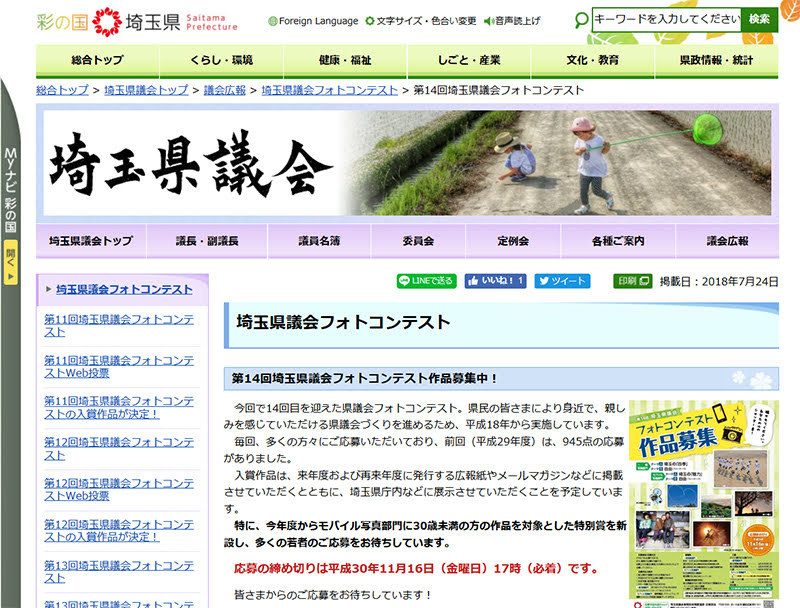Screen dimensions: 800x608
Task: Click the posting date 掲載日:2018年7月24日
Action: [719, 282]
